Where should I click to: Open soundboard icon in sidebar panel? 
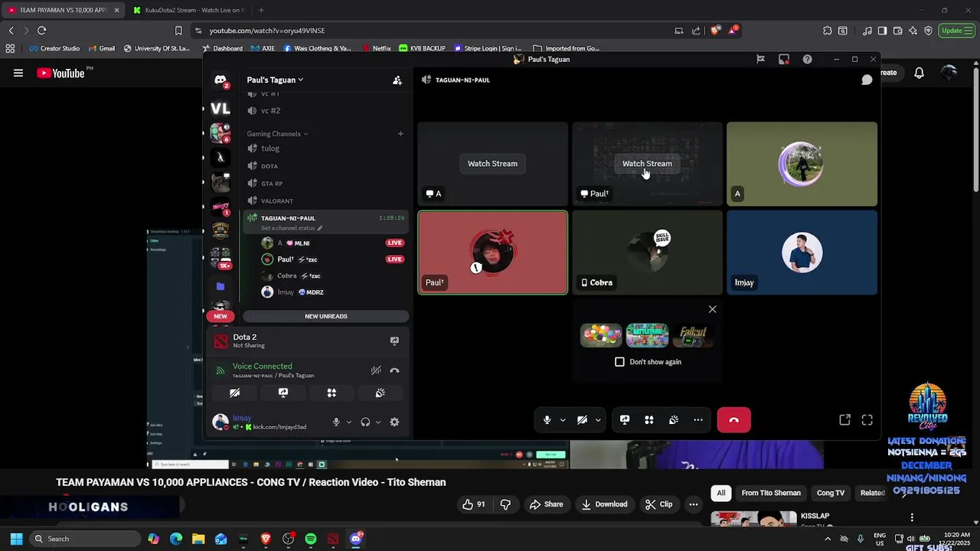tap(380, 393)
